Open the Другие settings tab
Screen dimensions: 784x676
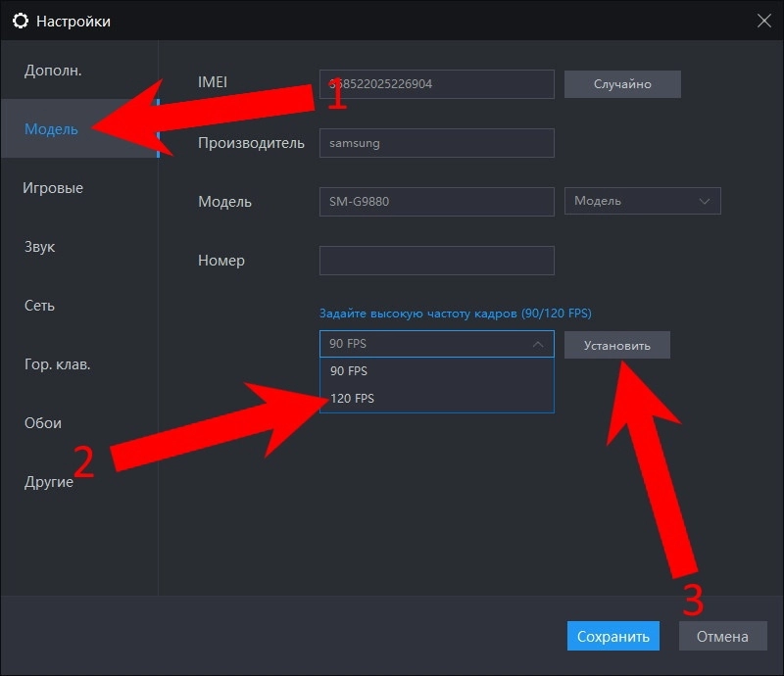(x=49, y=482)
